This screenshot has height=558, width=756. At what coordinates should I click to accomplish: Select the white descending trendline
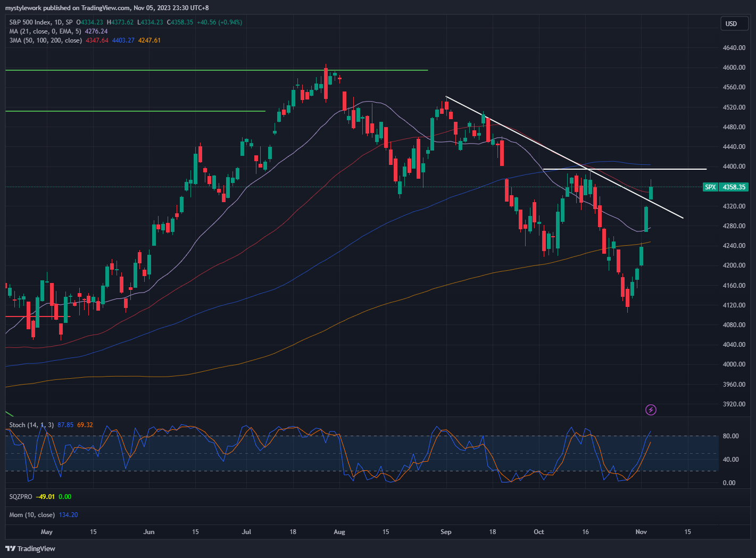(x=564, y=157)
